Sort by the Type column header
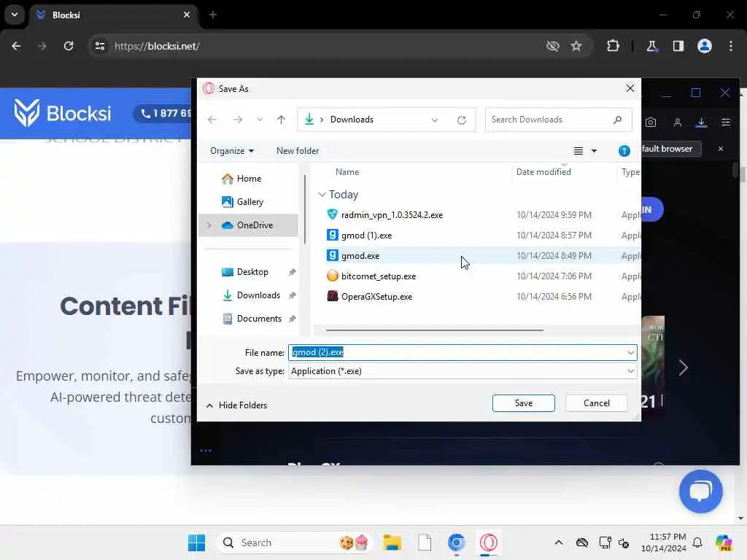The image size is (747, 560). pyautogui.click(x=630, y=172)
